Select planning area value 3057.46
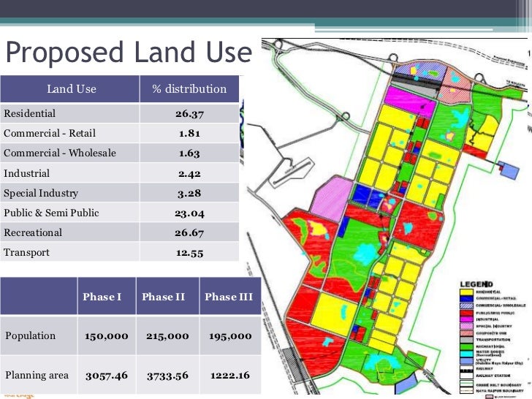The height and width of the screenshot is (399, 532). [x=106, y=376]
